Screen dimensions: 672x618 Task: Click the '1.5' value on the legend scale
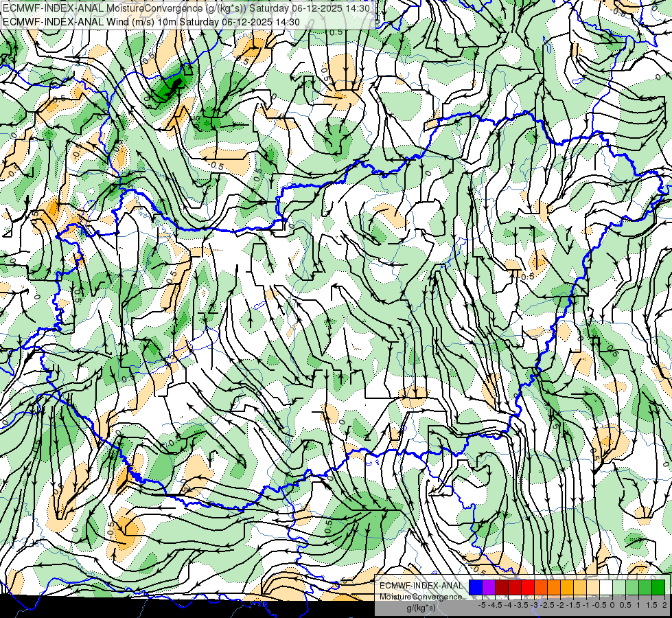point(651,605)
